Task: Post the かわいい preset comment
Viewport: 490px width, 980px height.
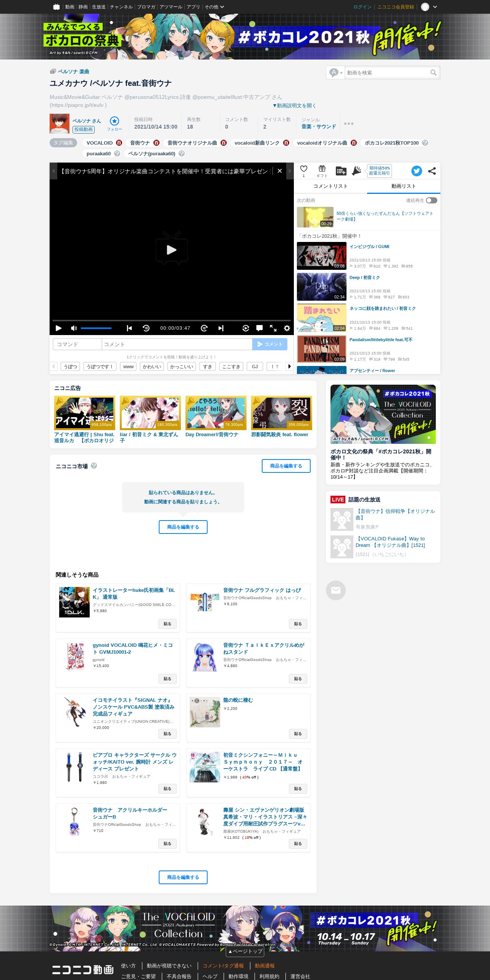Action: [152, 366]
